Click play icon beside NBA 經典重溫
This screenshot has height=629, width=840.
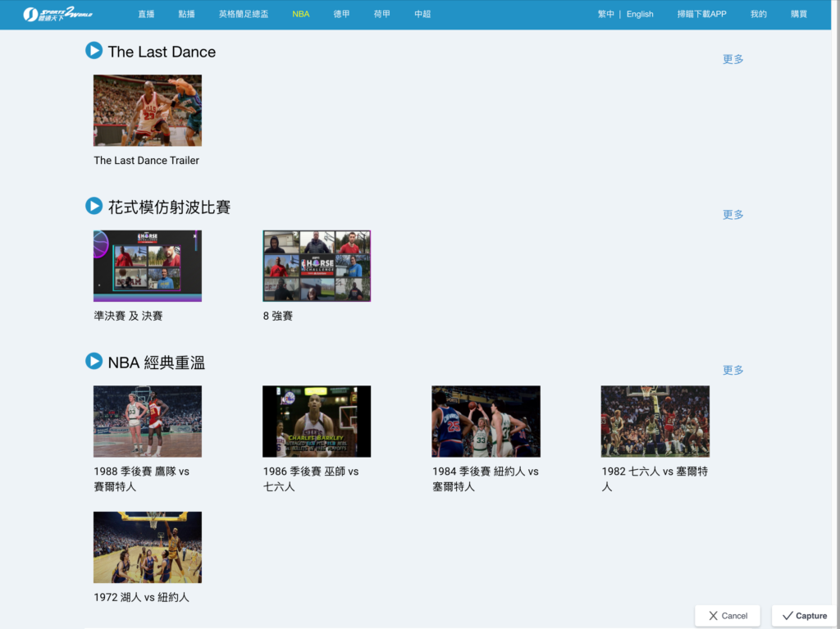point(94,361)
